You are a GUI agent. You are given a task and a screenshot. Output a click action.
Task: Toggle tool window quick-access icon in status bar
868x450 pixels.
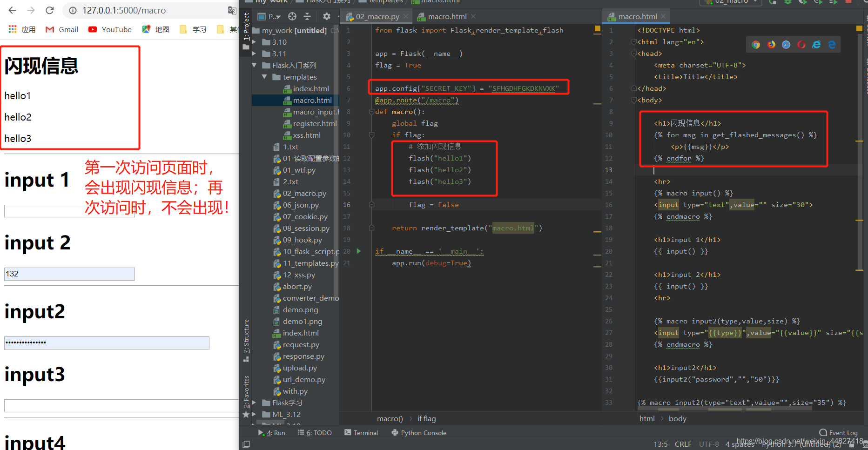[246, 444]
